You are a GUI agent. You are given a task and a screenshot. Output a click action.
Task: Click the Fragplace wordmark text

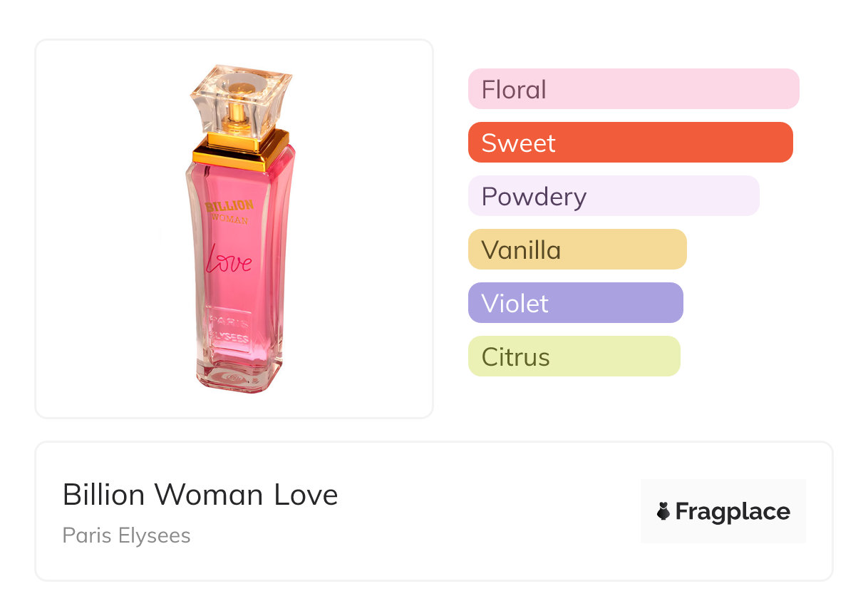(x=732, y=512)
